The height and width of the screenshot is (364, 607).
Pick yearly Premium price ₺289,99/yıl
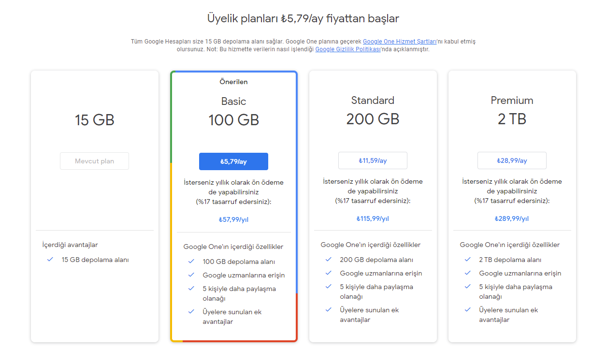pyautogui.click(x=512, y=218)
